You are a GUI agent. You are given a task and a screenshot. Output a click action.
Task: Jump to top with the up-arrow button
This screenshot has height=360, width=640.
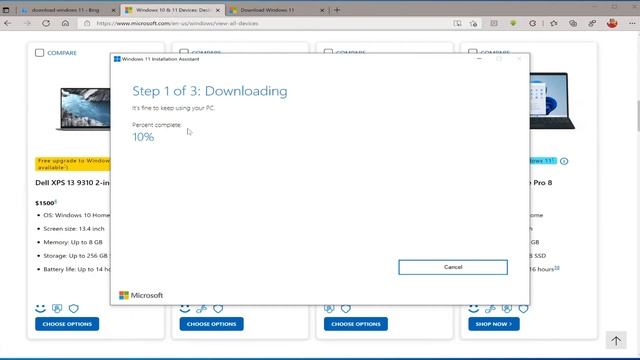click(616, 340)
